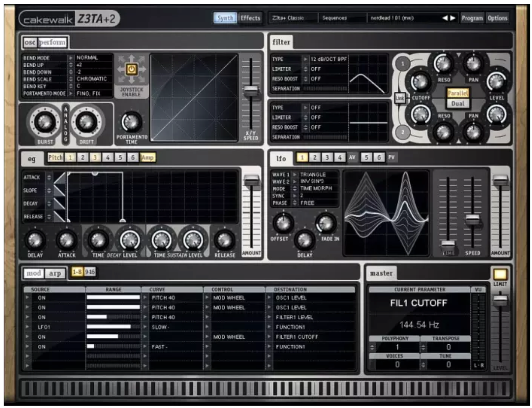
Task: Select filter 2 circle button
Action: (x=403, y=132)
